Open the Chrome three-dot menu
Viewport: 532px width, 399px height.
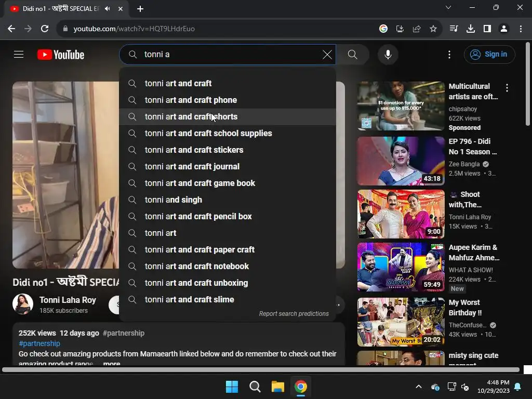pyautogui.click(x=521, y=29)
